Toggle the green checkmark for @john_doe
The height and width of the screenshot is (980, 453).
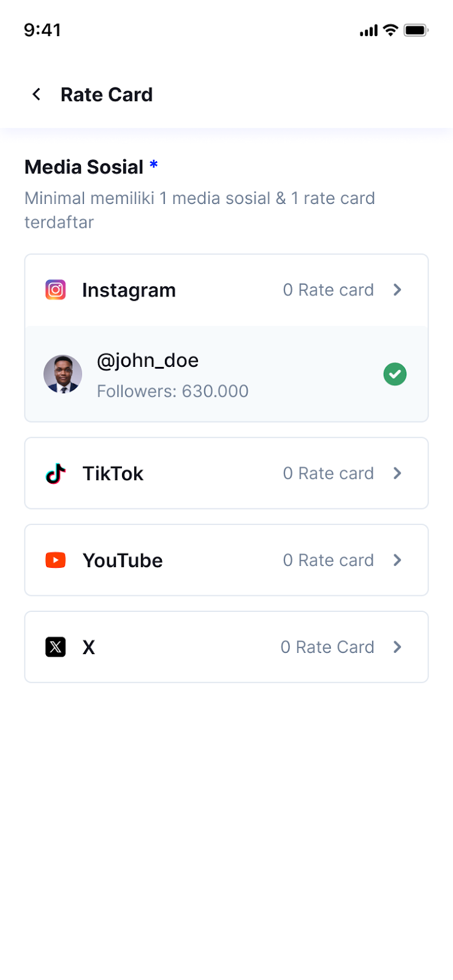click(395, 374)
